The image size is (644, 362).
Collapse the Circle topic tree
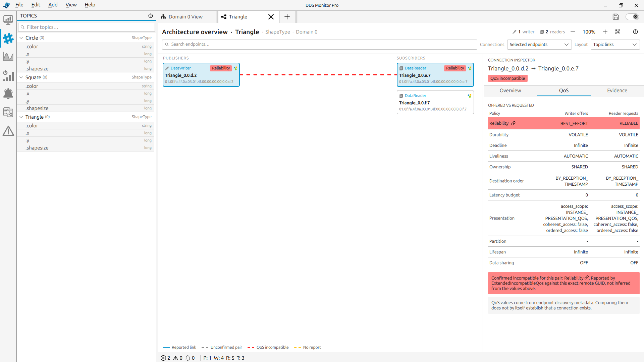(21, 38)
